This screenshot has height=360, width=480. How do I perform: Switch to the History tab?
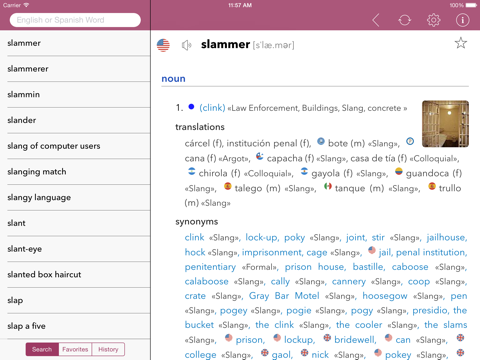pyautogui.click(x=108, y=349)
